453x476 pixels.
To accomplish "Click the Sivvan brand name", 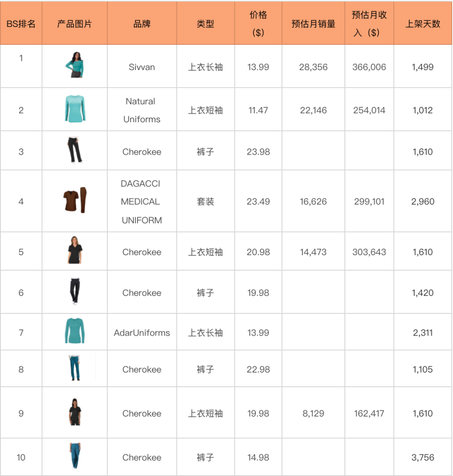I will point(142,67).
